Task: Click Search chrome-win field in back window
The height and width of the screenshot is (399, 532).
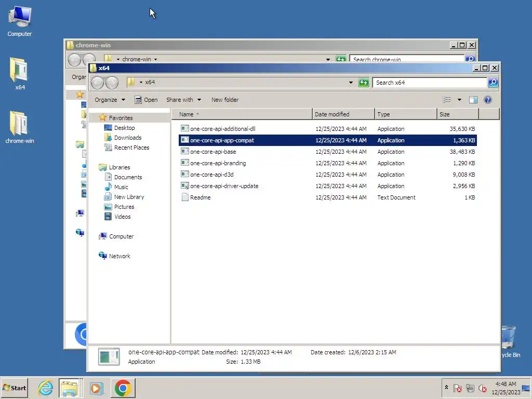Action: [x=406, y=59]
